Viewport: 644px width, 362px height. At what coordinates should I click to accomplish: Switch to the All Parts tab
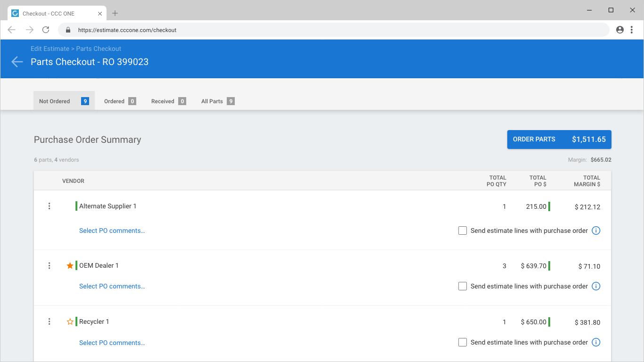(x=218, y=101)
